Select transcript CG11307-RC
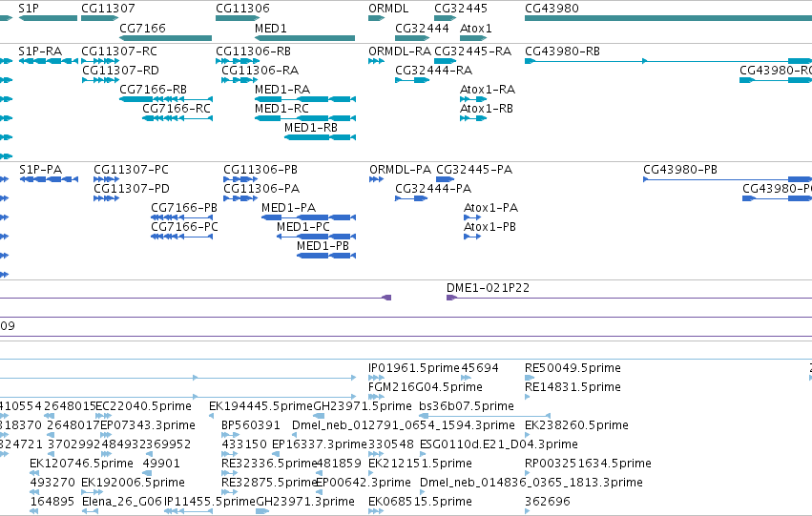812x516 pixels. click(100, 61)
